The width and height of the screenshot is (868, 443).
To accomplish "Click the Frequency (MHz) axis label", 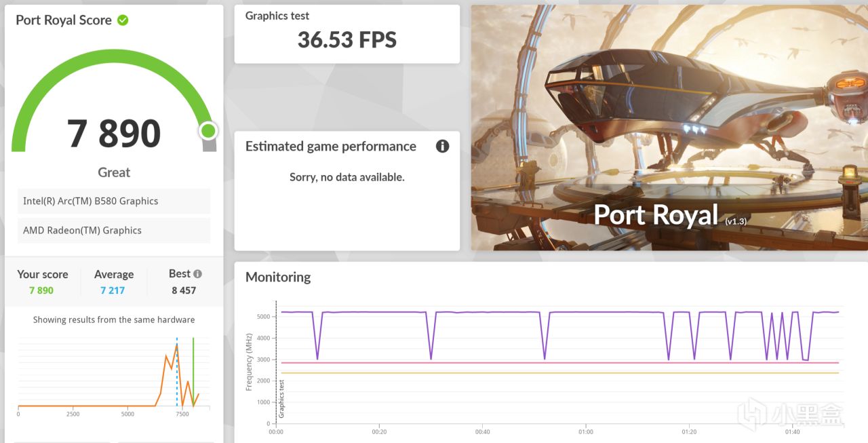I will tap(250, 362).
